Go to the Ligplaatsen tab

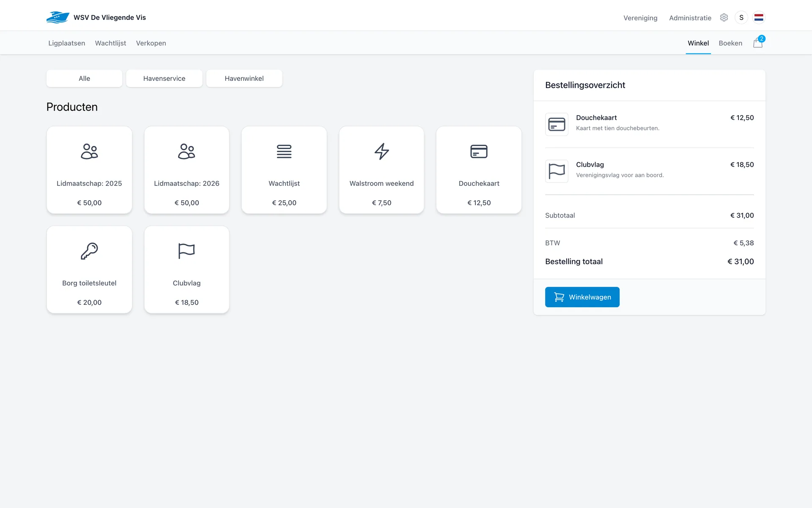click(x=67, y=43)
